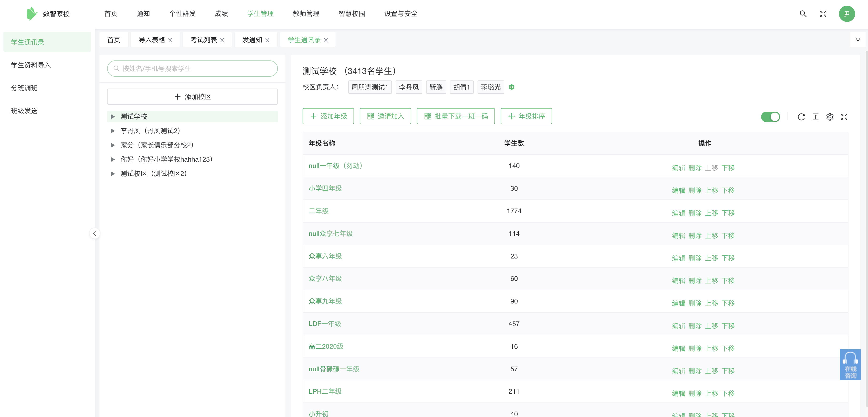Click the 周朋涛测试1 principal tag
This screenshot has width=868, height=417.
(370, 87)
